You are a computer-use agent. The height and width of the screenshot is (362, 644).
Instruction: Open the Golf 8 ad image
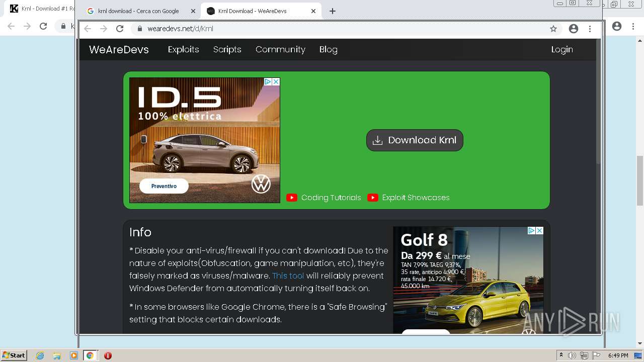tap(468, 280)
